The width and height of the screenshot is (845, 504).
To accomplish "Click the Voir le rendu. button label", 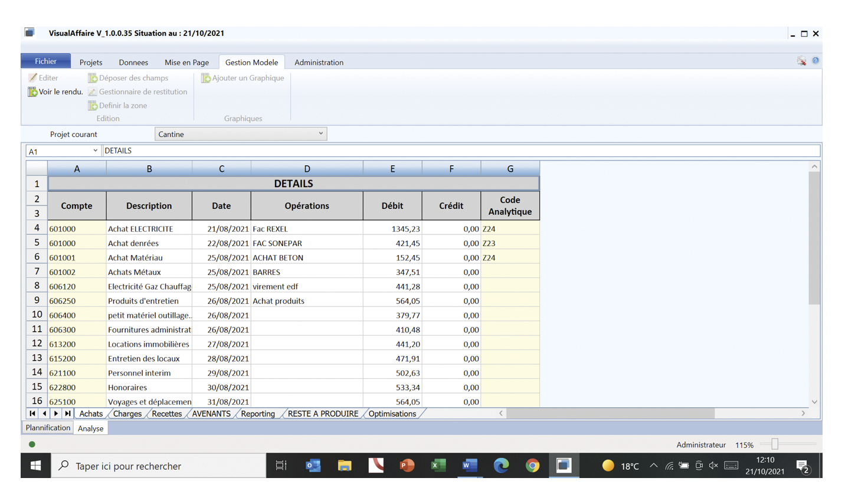I will 61,91.
